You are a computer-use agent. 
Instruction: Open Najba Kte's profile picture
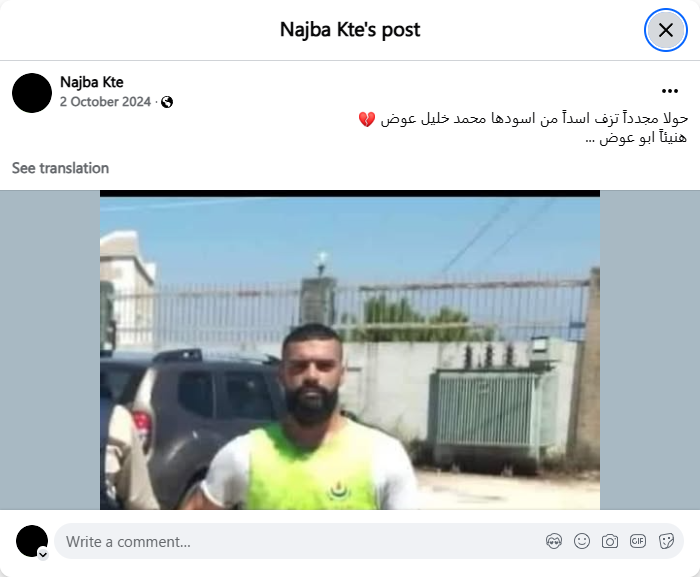coord(32,93)
